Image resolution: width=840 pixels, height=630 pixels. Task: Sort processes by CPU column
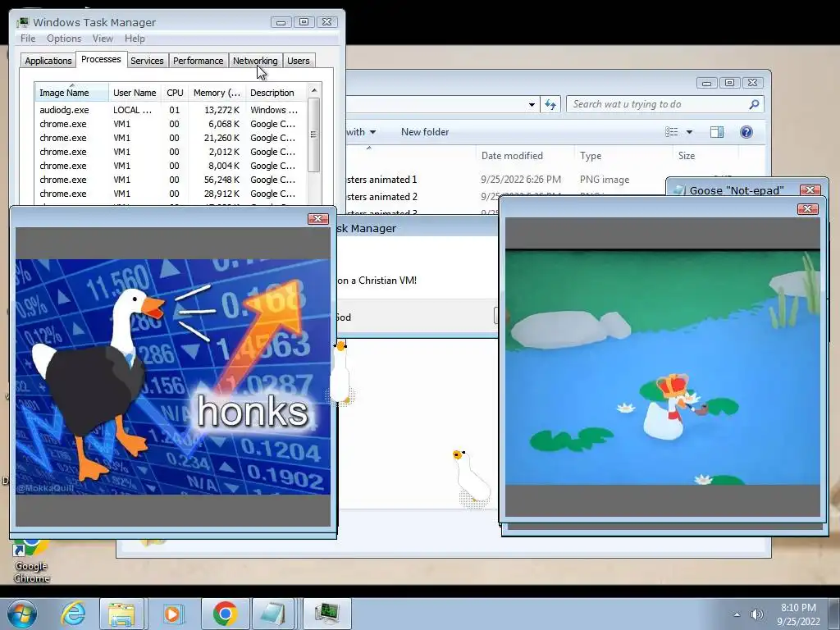pos(175,93)
